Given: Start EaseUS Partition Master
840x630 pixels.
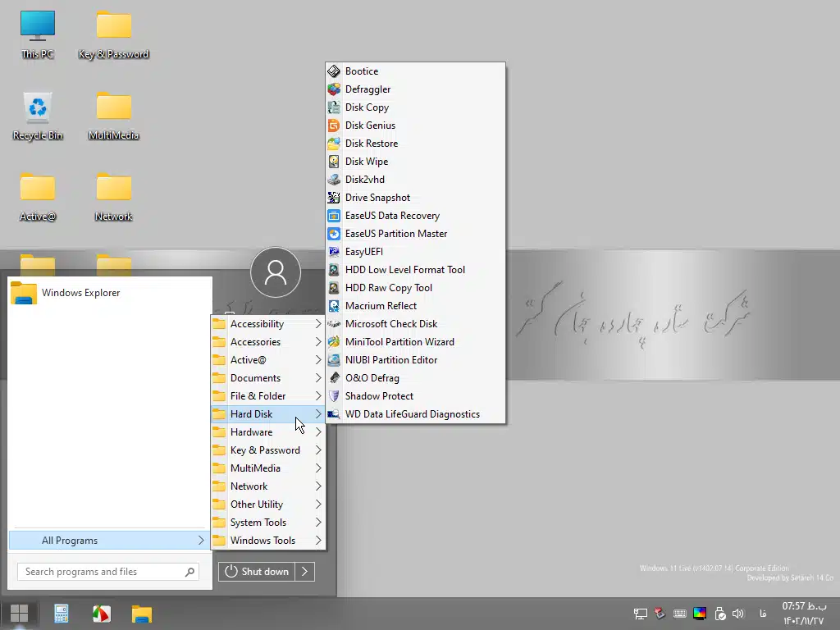Looking at the screenshot, I should click(395, 234).
